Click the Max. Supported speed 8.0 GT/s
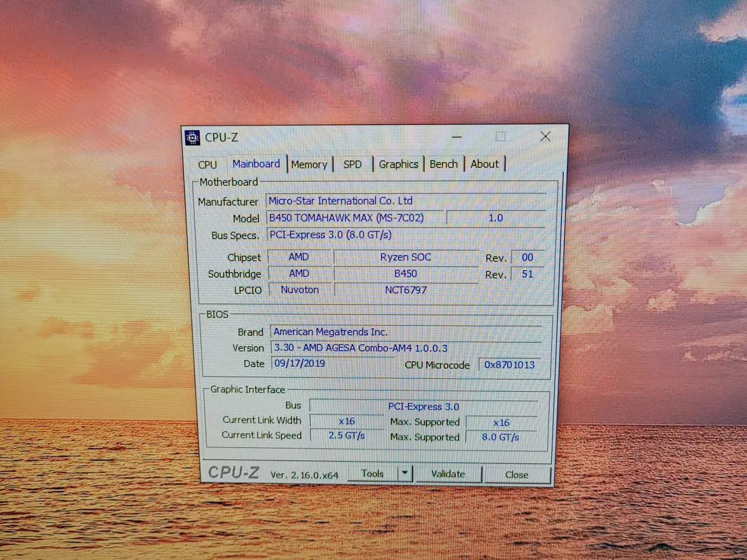Screen dimensions: 747x560 coord(501,437)
